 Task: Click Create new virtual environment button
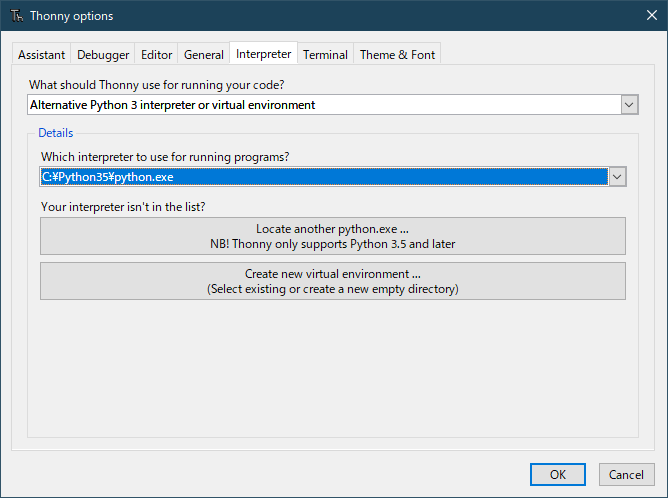(333, 281)
